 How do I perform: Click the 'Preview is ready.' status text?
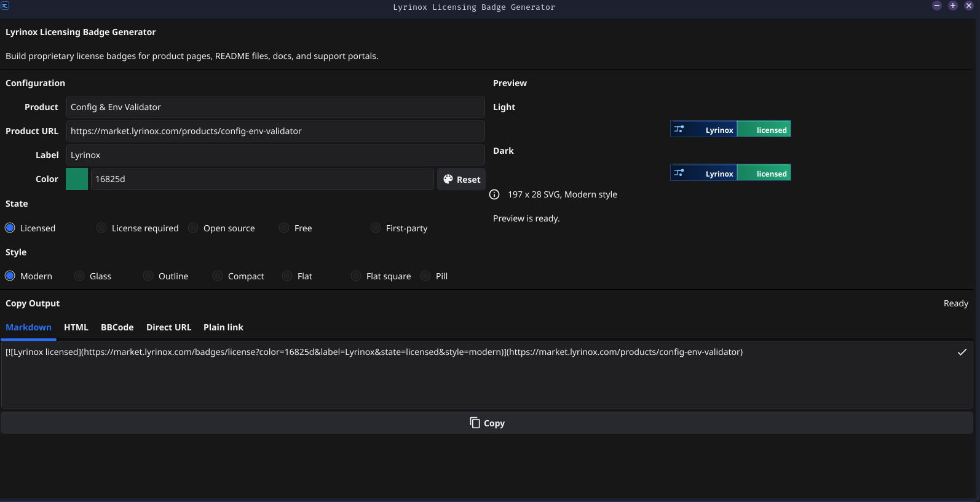click(526, 218)
